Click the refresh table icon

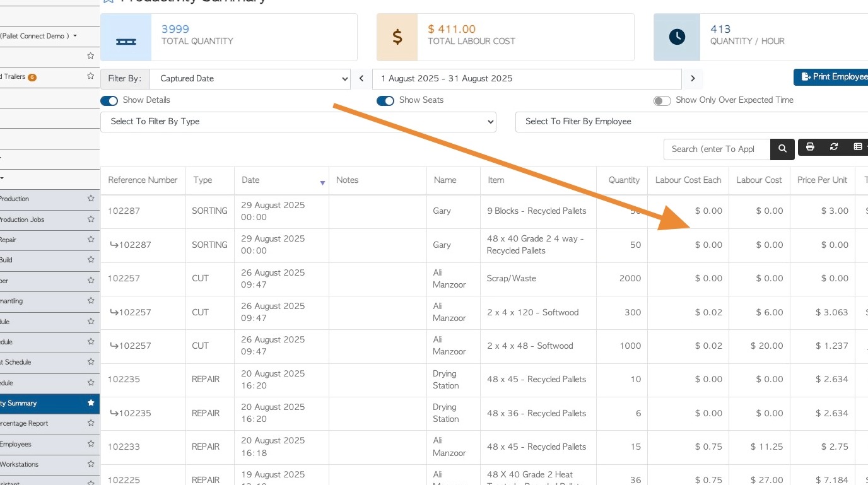[834, 147]
